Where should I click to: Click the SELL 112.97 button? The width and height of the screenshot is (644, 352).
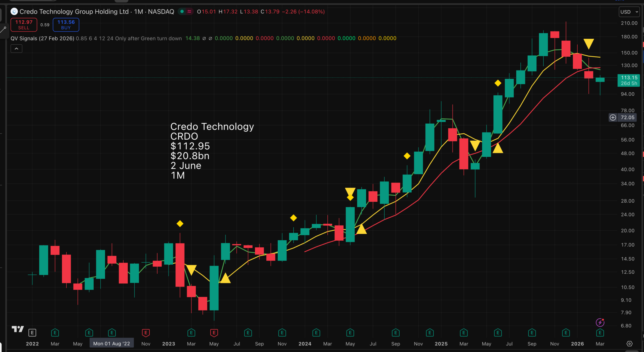(x=24, y=25)
